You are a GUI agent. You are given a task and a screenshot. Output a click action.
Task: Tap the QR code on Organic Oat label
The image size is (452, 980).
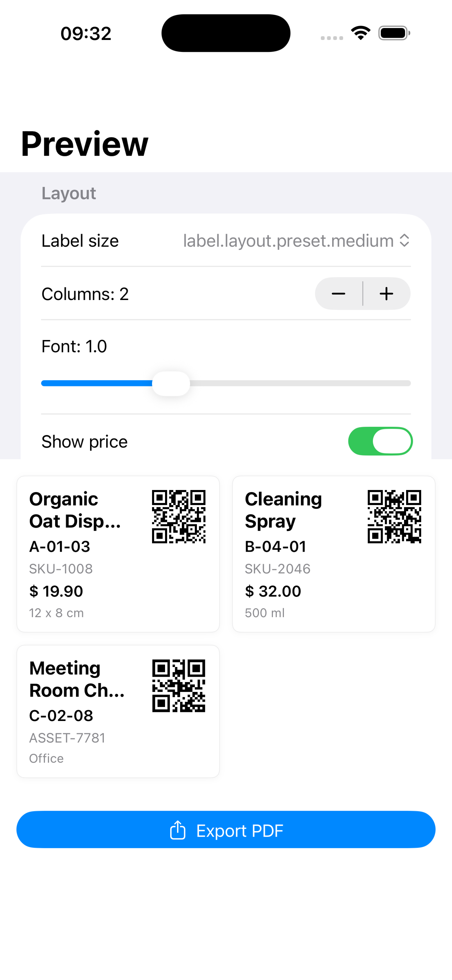[179, 516]
